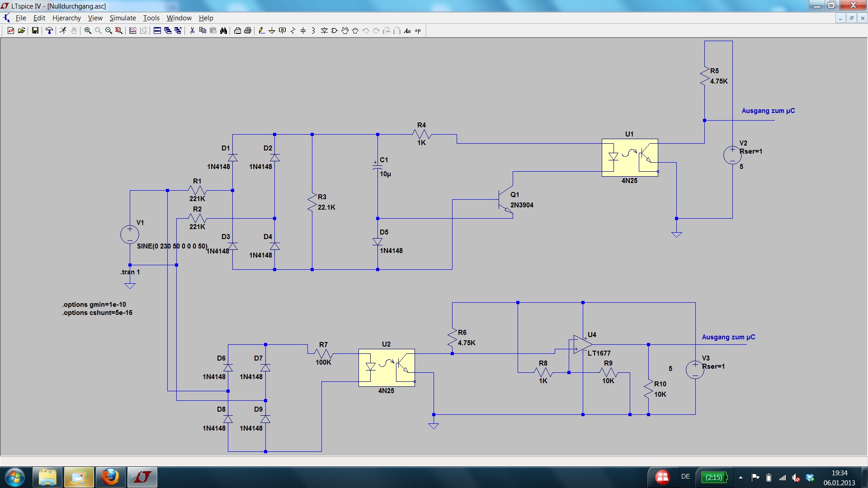Select the '.tran 1' directive text
868x488 pixels.
(130, 272)
